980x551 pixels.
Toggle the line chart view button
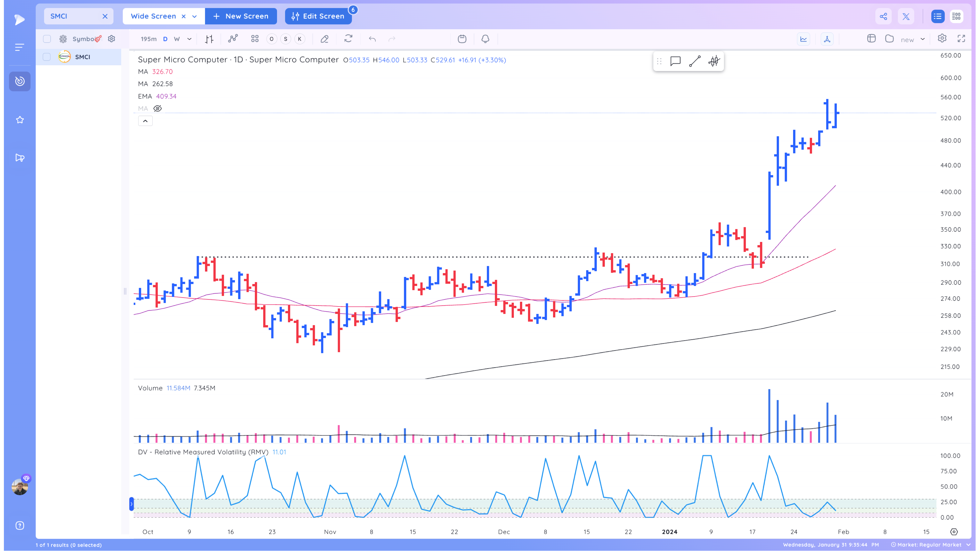point(804,39)
